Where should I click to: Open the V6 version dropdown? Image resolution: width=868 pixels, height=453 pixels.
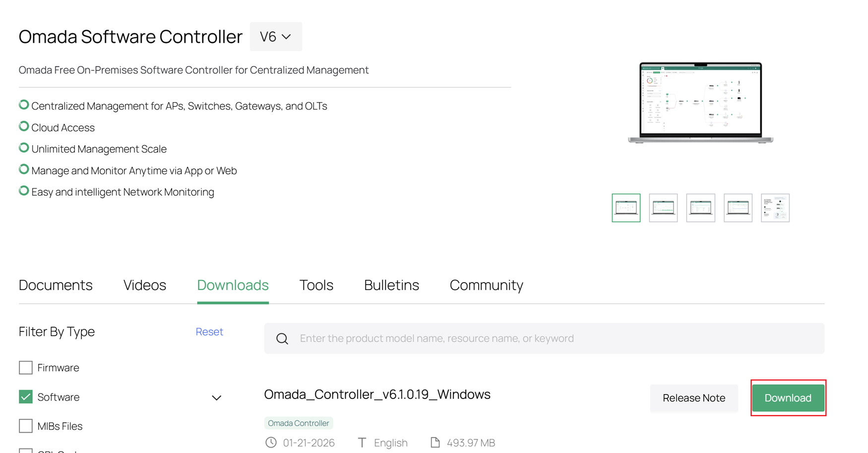click(x=276, y=36)
